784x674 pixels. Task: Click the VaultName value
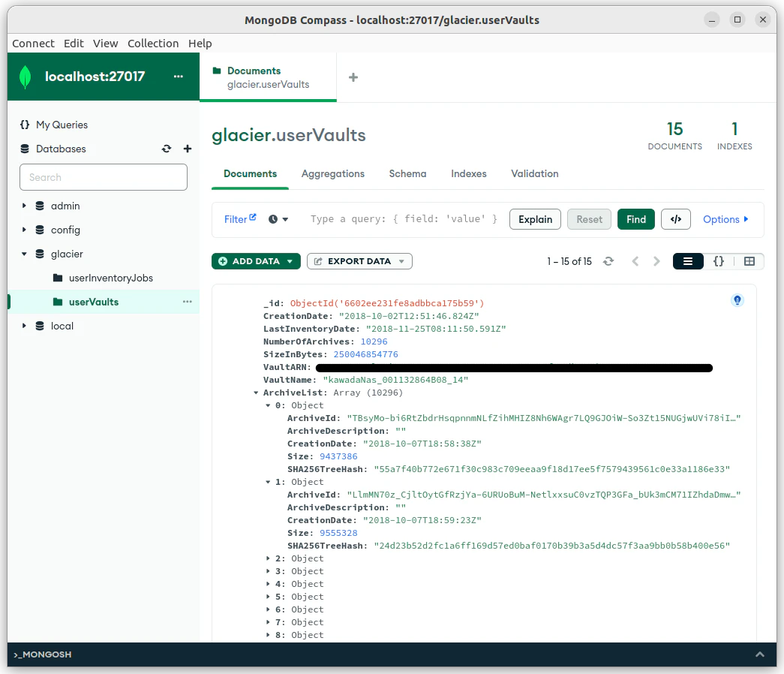click(395, 380)
